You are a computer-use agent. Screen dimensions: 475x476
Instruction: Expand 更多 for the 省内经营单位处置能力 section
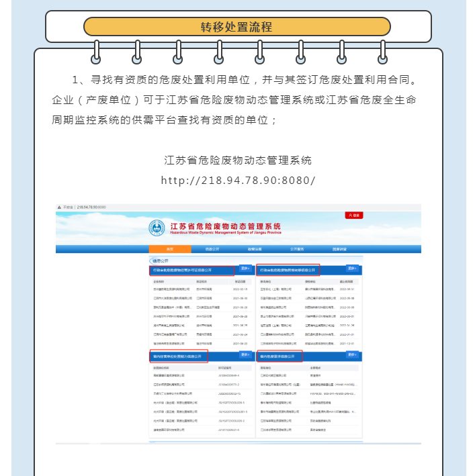(245, 355)
